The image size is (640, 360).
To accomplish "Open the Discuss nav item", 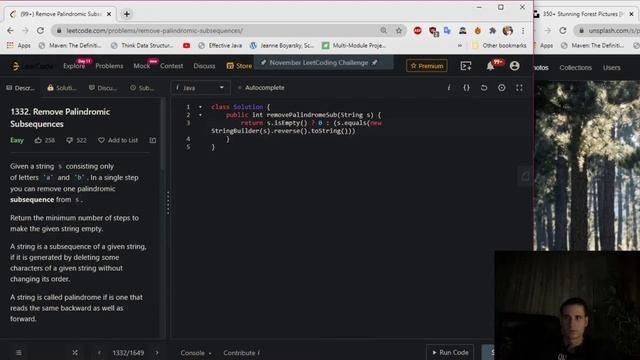I will (x=204, y=66).
